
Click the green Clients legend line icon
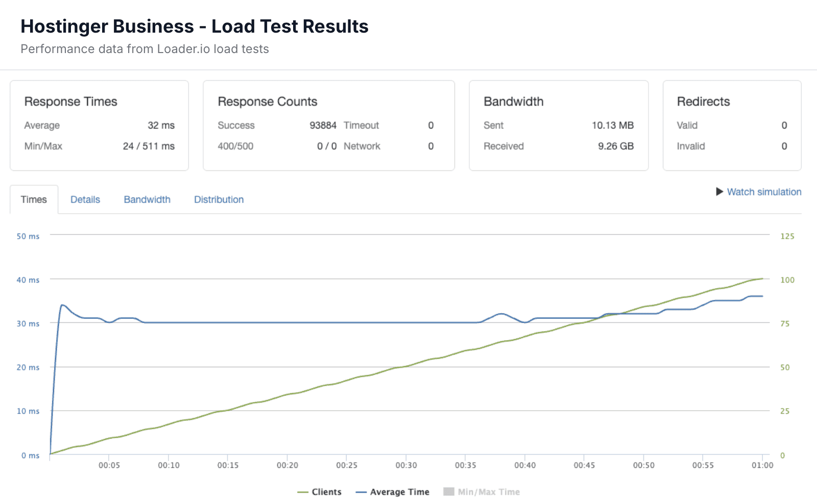click(x=303, y=492)
